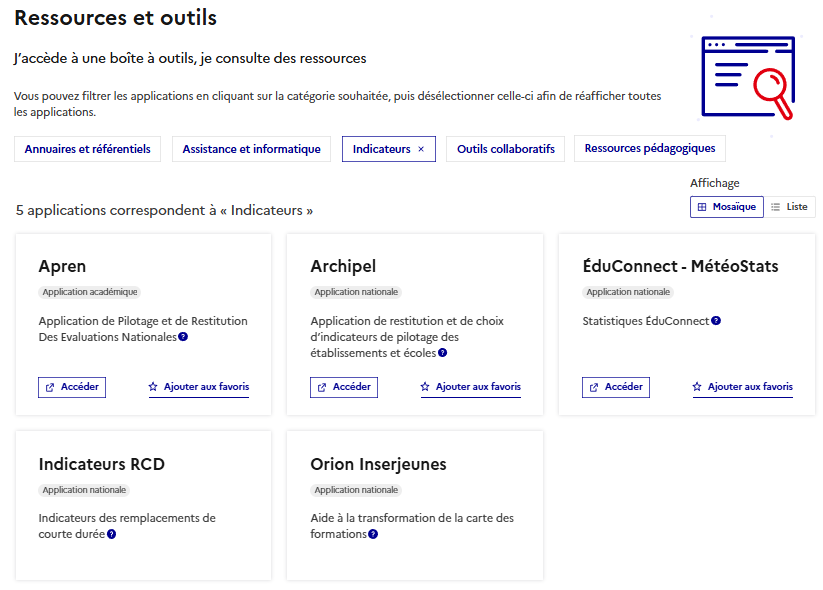The width and height of the screenshot is (823, 590).
Task: Click Accéder on ÉduConnect - MétéoStats card
Action: click(x=615, y=387)
